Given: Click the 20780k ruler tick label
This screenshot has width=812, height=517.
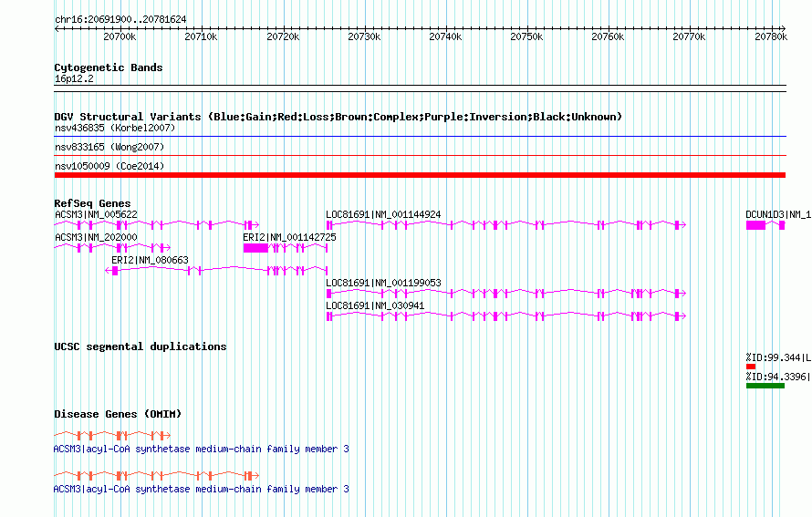Looking at the screenshot, I should point(771,36).
